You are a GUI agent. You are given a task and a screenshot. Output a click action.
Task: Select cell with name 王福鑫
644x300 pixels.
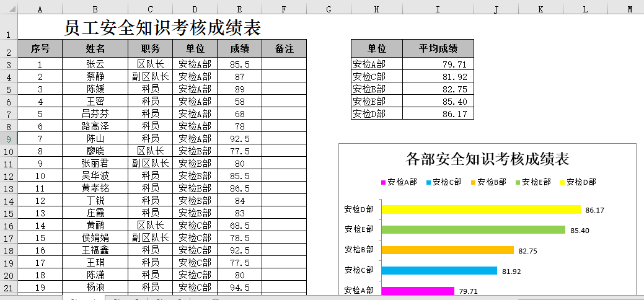tap(95, 250)
